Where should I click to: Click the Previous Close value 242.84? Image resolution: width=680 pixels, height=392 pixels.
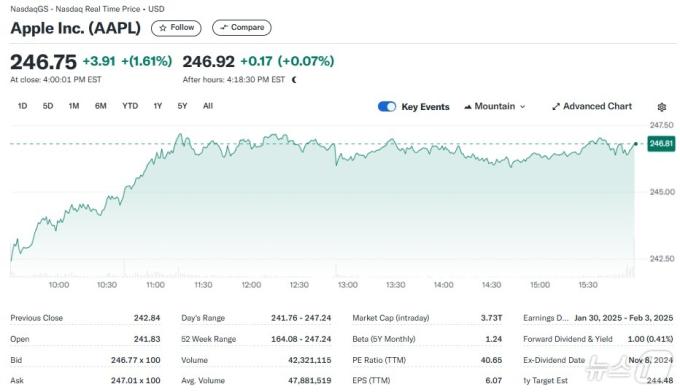147,318
